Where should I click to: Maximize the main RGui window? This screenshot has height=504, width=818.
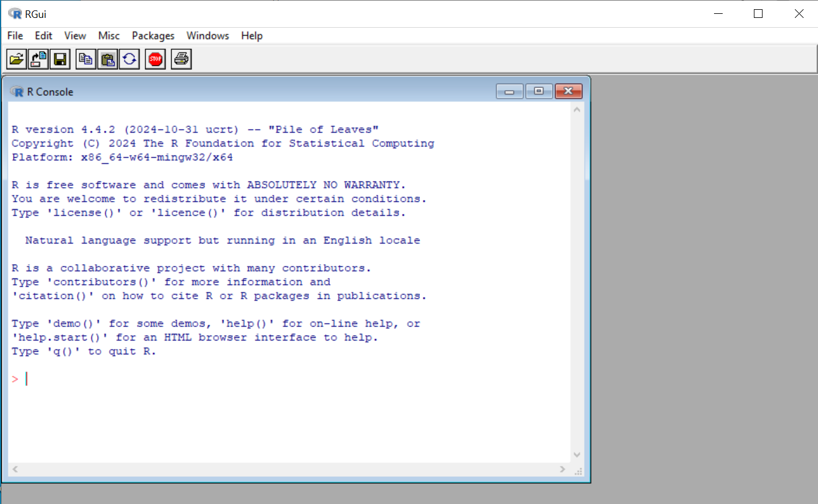pos(758,14)
